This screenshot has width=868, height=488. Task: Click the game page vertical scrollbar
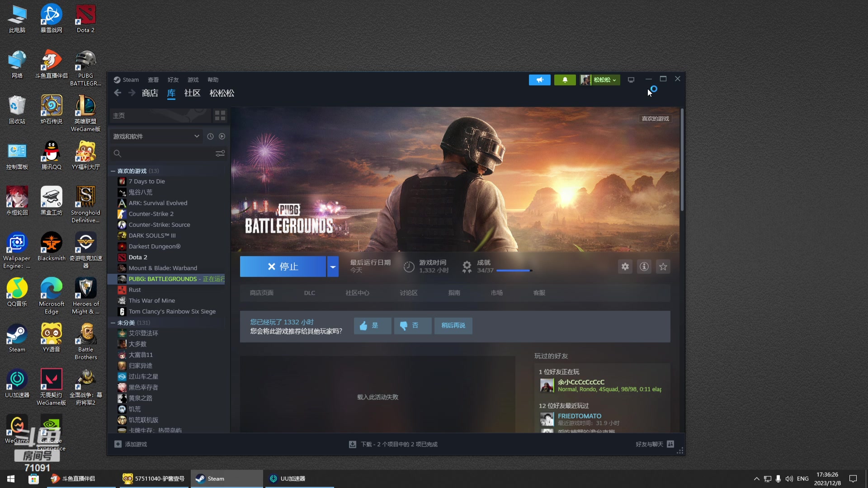682,160
